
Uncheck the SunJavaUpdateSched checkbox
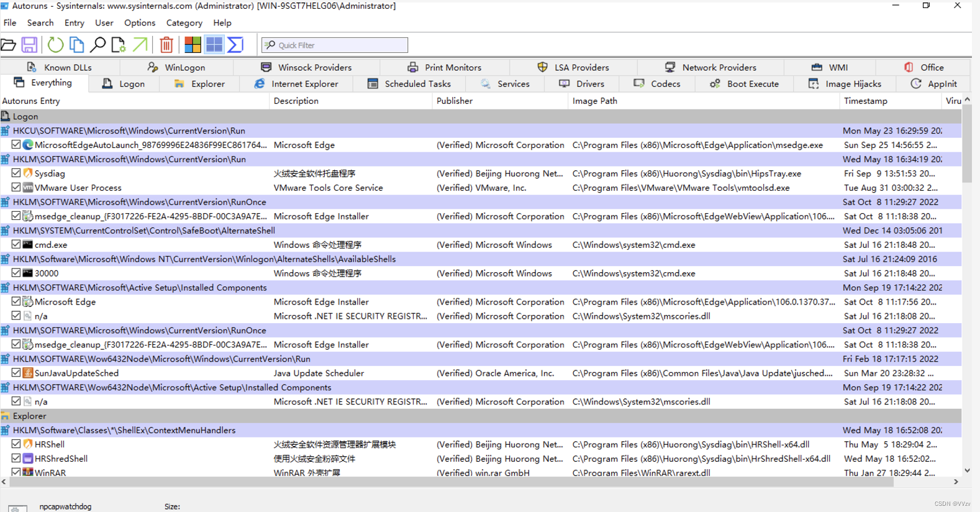coord(16,373)
